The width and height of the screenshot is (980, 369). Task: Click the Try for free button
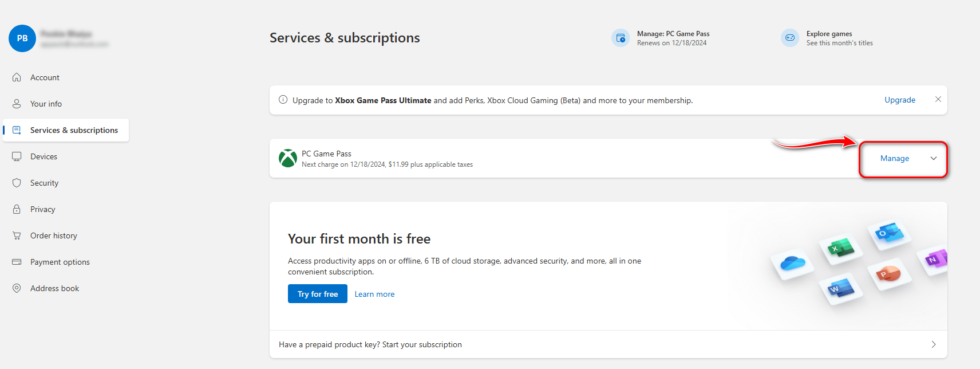(x=318, y=294)
